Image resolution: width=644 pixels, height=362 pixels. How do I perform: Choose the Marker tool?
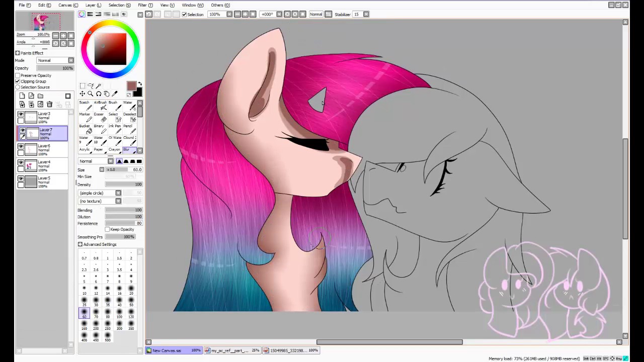point(86,117)
